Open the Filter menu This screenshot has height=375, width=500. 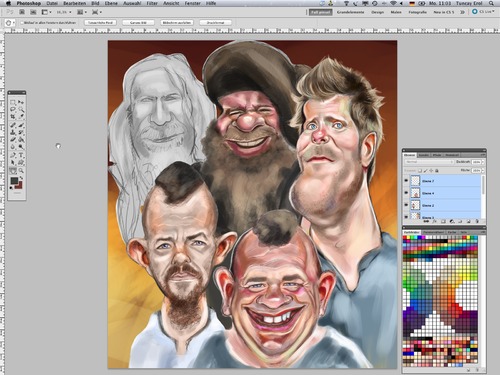pyautogui.click(x=152, y=3)
